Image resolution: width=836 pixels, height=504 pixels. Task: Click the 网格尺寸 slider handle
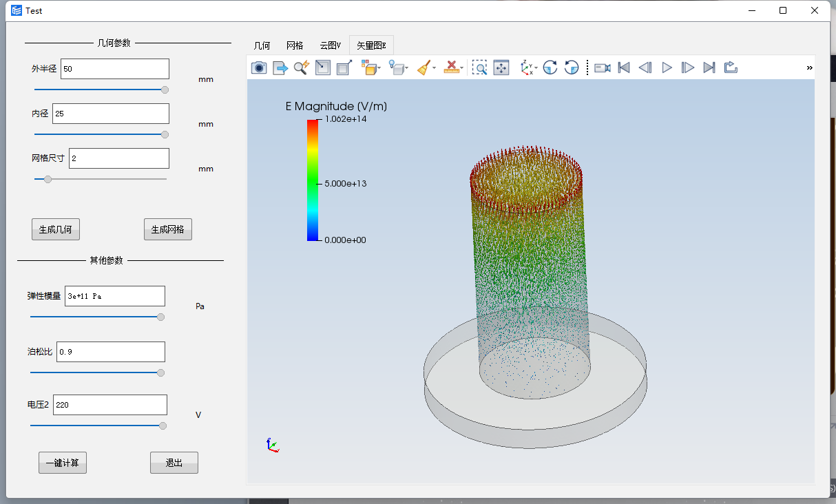point(48,179)
